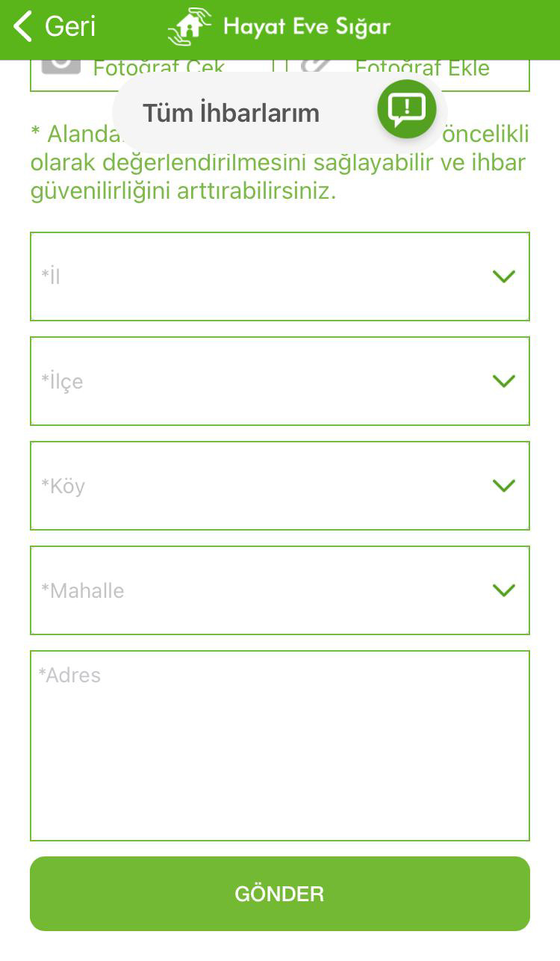Open "Tüm İhbarlarım" from the floating label
560x961 pixels.
[x=231, y=114]
